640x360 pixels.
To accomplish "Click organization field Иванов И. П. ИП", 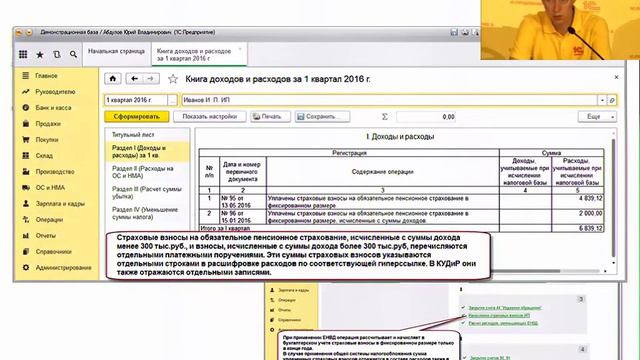I will [390, 100].
